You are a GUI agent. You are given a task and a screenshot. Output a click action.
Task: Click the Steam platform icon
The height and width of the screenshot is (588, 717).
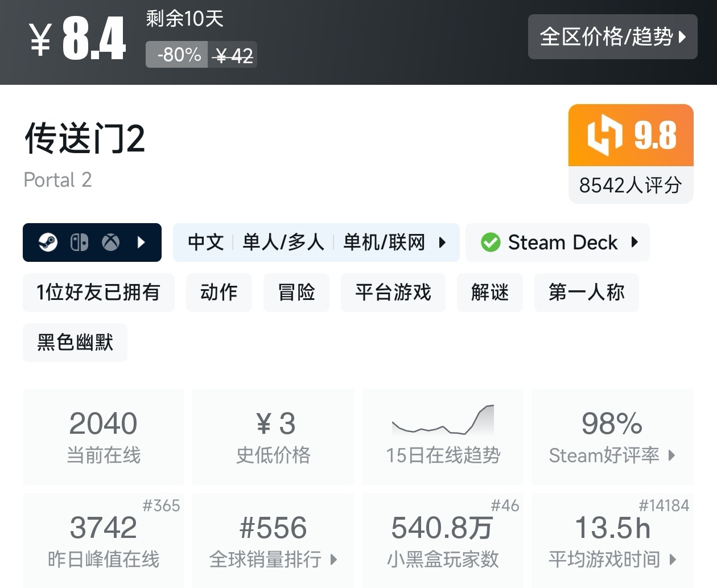click(x=48, y=242)
